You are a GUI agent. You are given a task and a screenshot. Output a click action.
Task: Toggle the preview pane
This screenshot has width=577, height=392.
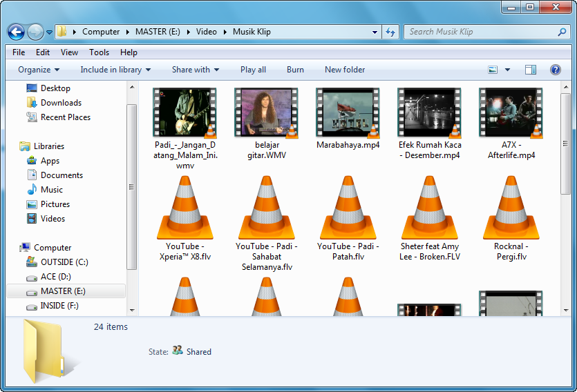pos(530,70)
